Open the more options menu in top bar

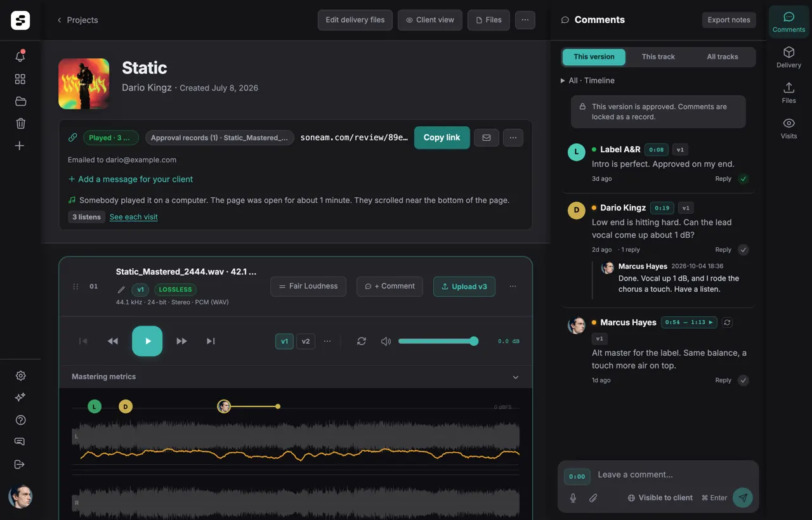(x=525, y=20)
